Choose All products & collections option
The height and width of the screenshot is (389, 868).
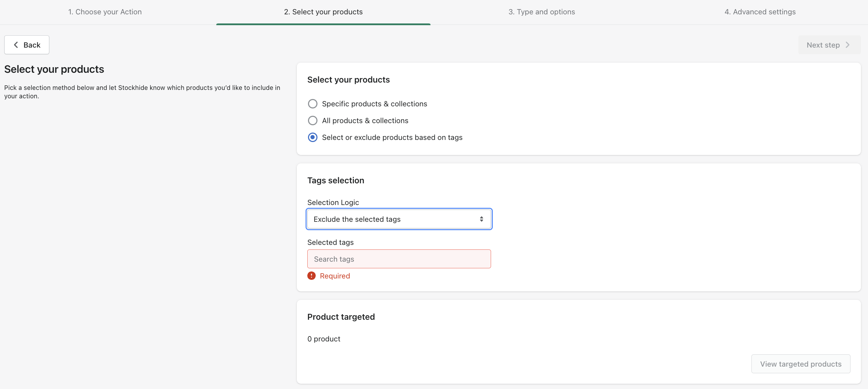313,120
